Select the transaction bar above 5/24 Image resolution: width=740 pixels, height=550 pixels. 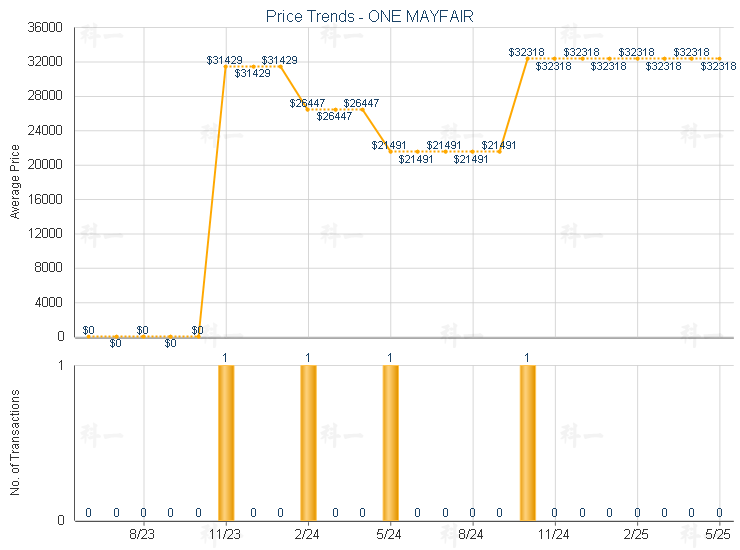click(x=390, y=442)
